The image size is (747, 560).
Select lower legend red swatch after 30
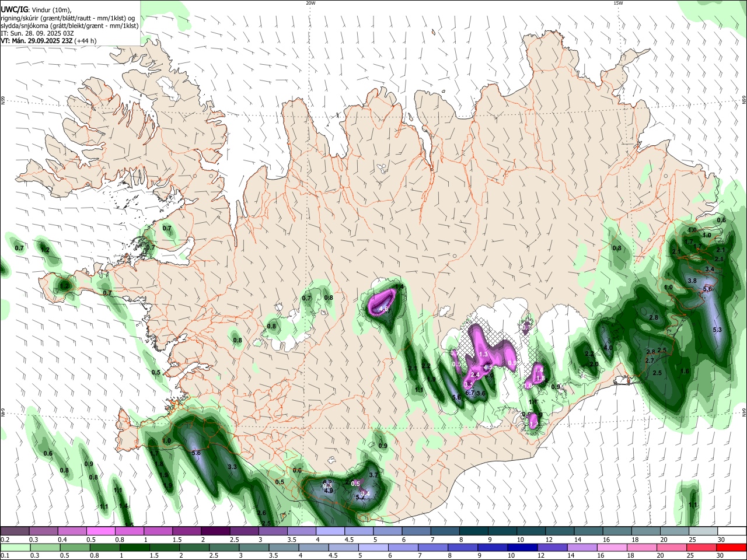732,547
